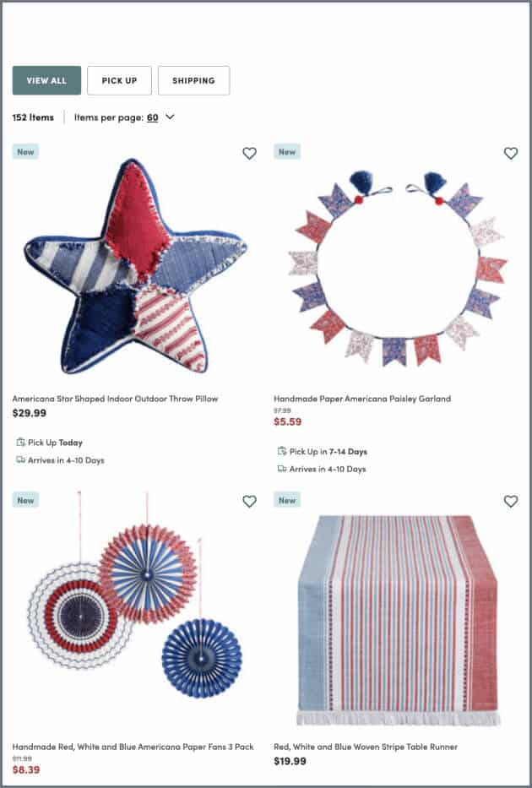
Task: Heart the Americana Paper Fans 3 Pack
Action: pyautogui.click(x=250, y=502)
